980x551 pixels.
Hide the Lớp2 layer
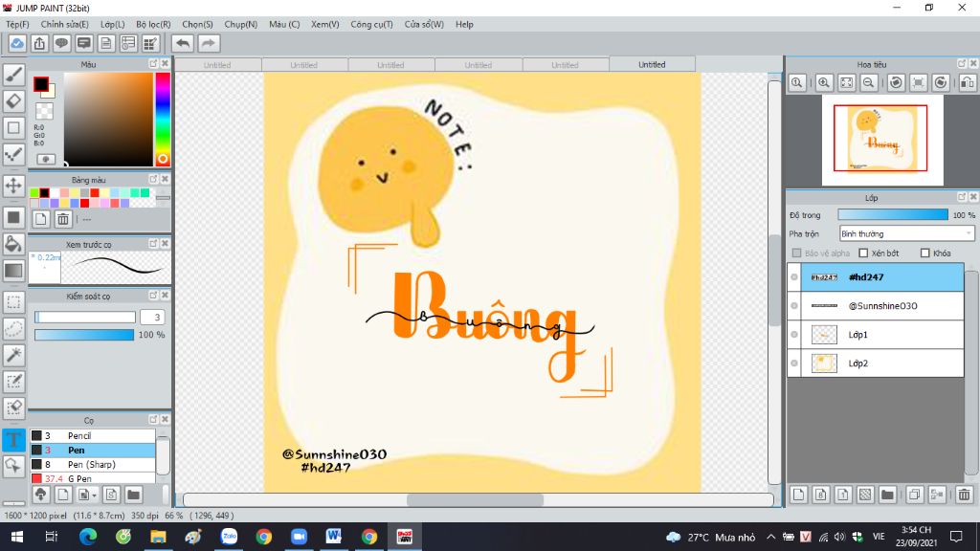794,364
